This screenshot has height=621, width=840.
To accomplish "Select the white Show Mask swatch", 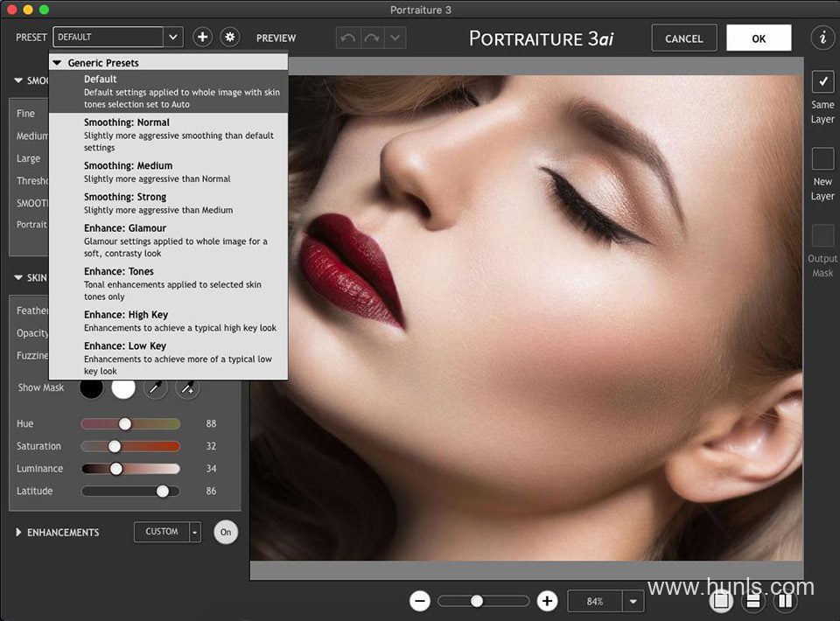I will [x=123, y=387].
